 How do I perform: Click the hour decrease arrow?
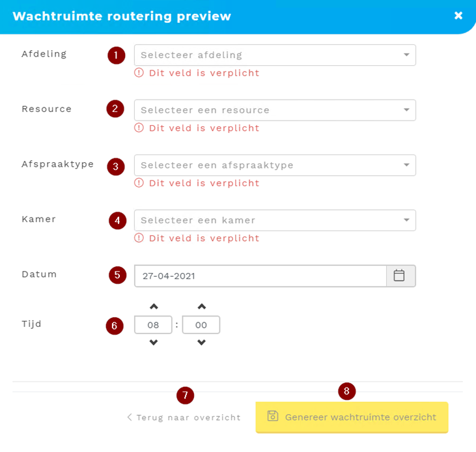click(x=154, y=343)
